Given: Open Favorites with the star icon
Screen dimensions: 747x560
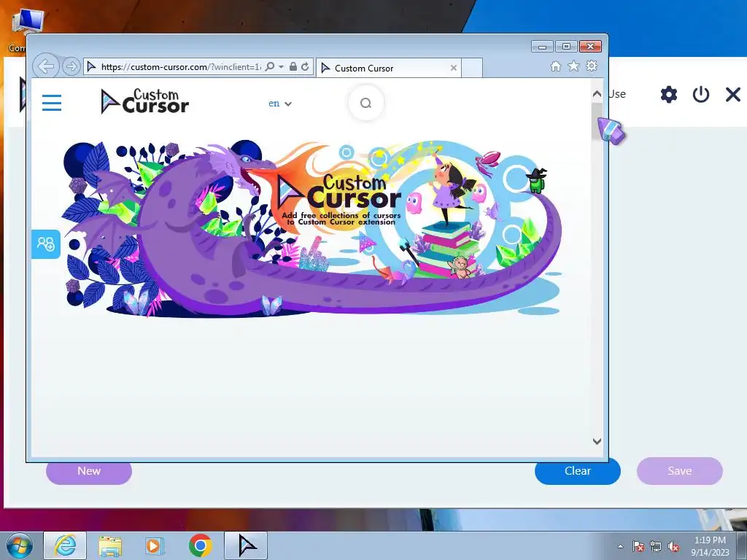Looking at the screenshot, I should (x=573, y=66).
